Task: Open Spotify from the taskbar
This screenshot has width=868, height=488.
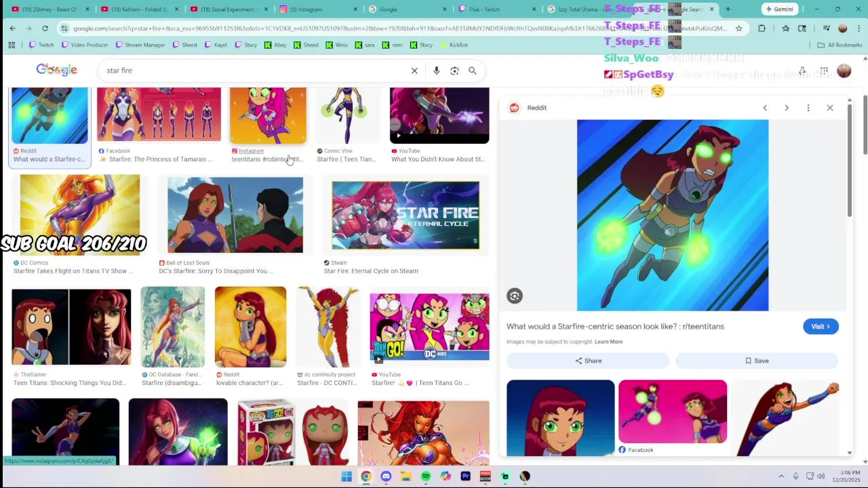Action: tap(426, 476)
